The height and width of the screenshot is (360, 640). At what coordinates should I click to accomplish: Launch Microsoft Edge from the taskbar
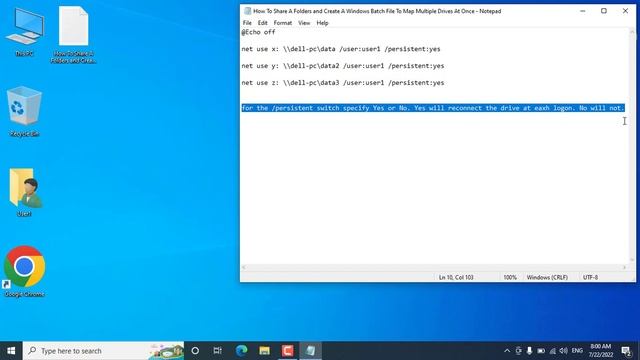tap(241, 351)
